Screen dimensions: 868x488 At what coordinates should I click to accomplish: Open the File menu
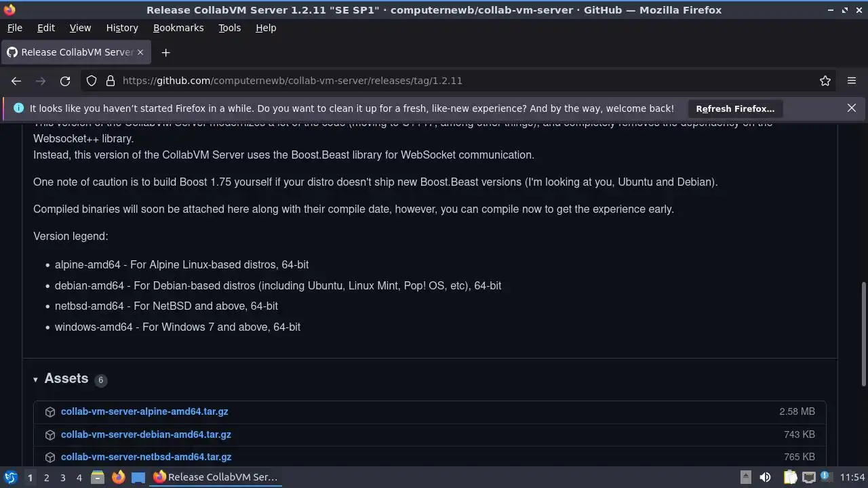click(x=14, y=28)
